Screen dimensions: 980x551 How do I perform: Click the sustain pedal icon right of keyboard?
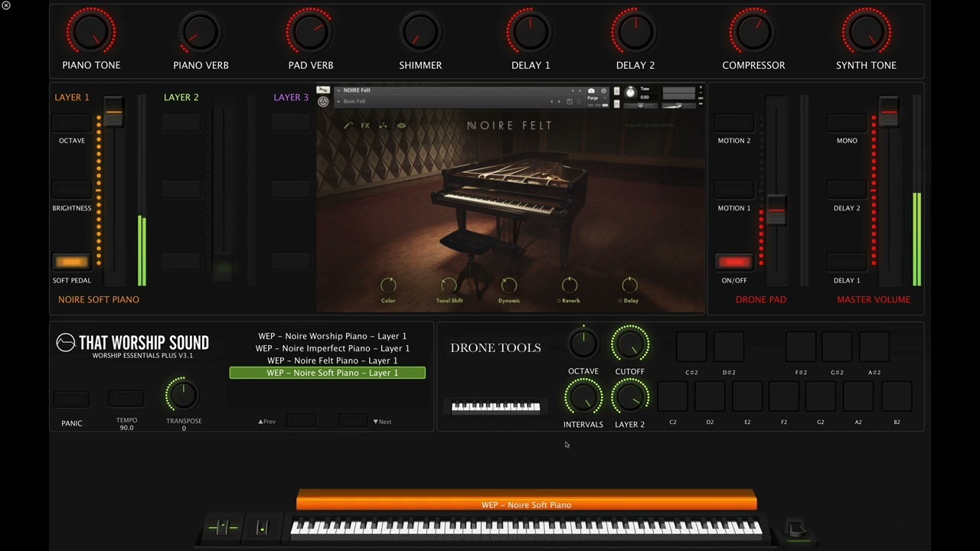click(x=797, y=529)
